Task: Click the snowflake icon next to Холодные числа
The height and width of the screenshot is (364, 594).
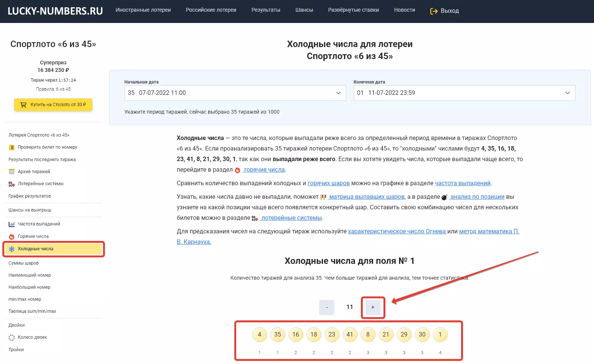Action: point(12,249)
